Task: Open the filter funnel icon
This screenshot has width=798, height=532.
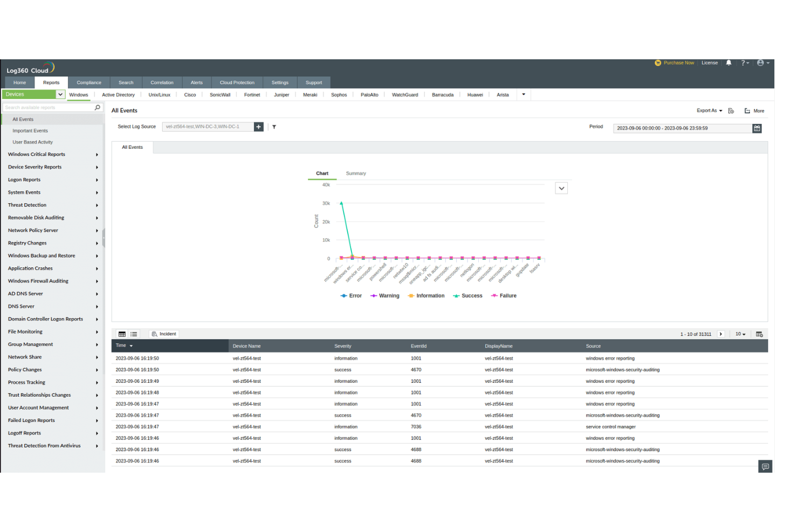Action: (x=274, y=127)
